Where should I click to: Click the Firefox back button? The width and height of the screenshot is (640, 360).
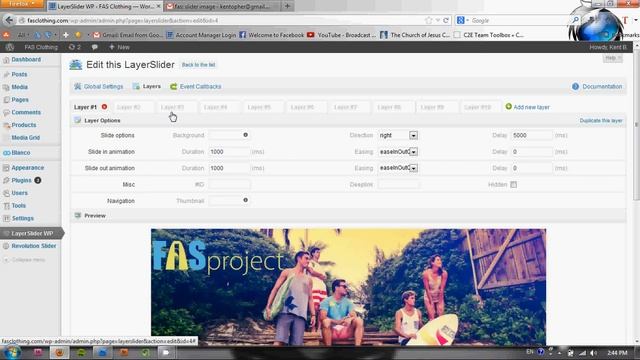point(9,20)
